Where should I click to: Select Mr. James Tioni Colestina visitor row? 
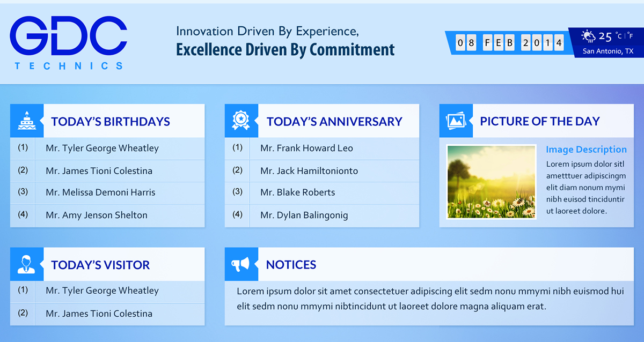pyautogui.click(x=100, y=314)
